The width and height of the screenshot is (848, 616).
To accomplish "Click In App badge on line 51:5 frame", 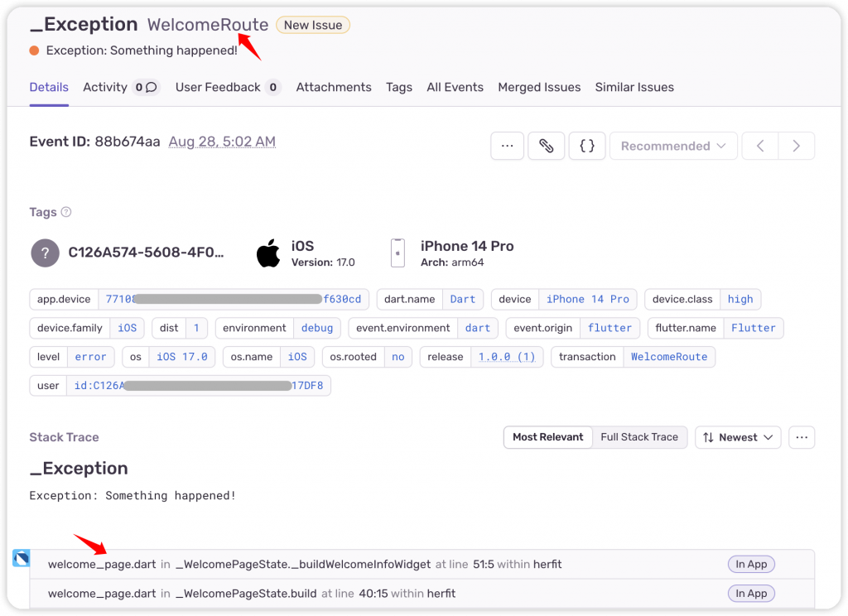I will point(750,564).
